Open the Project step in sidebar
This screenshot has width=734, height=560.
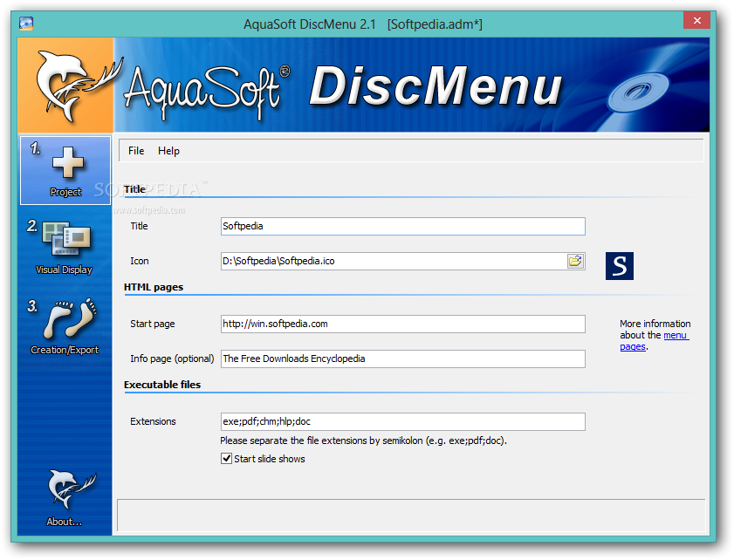(x=65, y=170)
